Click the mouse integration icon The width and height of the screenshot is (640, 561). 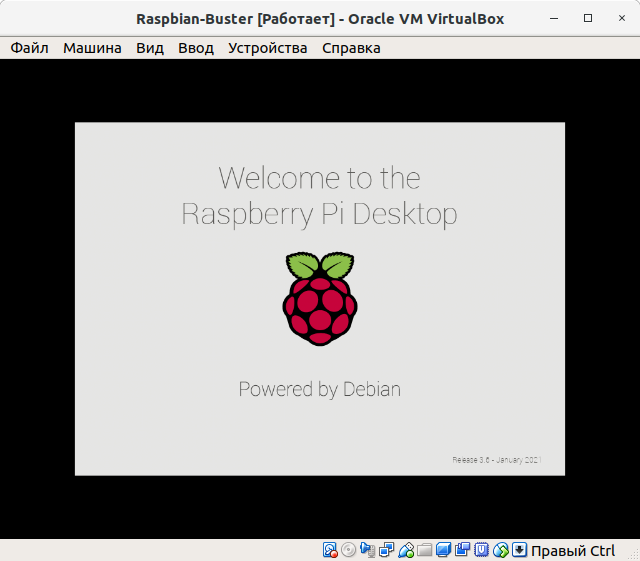(501, 550)
